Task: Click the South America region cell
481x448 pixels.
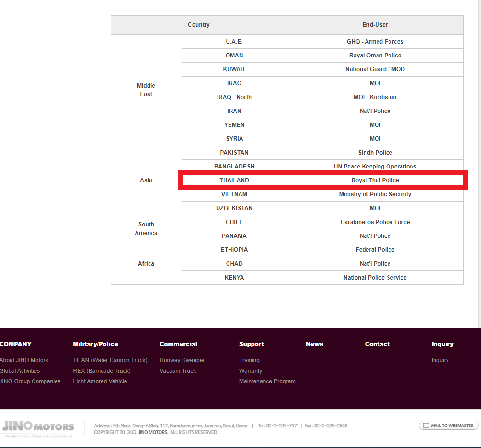Action: click(x=146, y=229)
